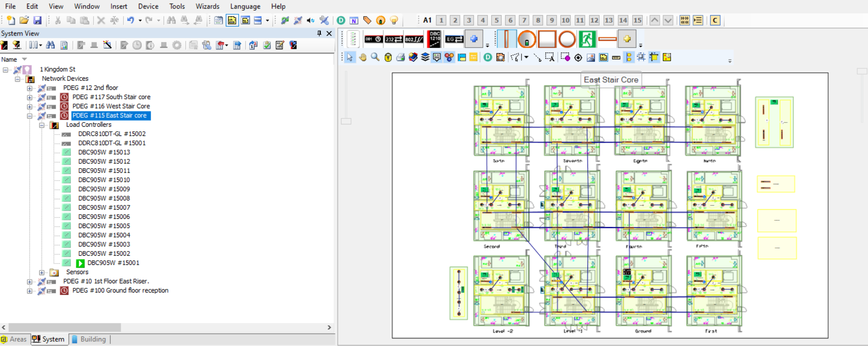Open the Language menu
Viewport: 868px width, 346px height.
245,6
